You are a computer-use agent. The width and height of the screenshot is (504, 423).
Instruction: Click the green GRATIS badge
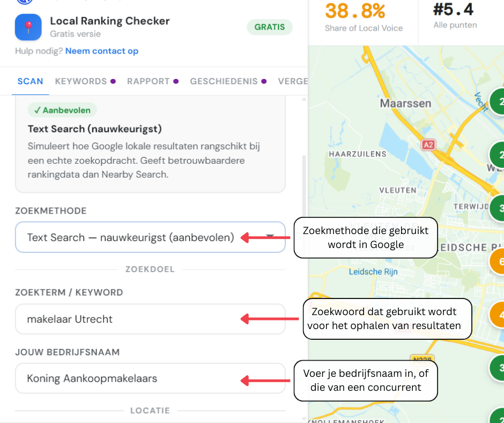(269, 27)
